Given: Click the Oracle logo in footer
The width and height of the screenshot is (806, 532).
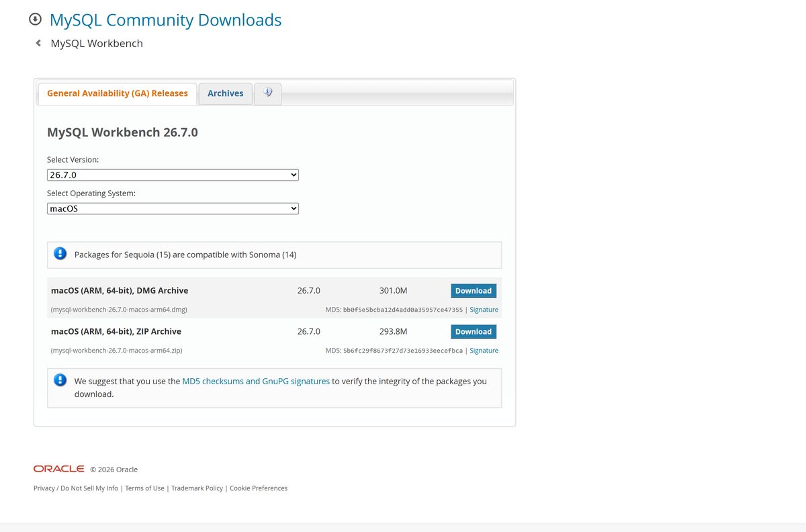Looking at the screenshot, I should click(x=59, y=469).
